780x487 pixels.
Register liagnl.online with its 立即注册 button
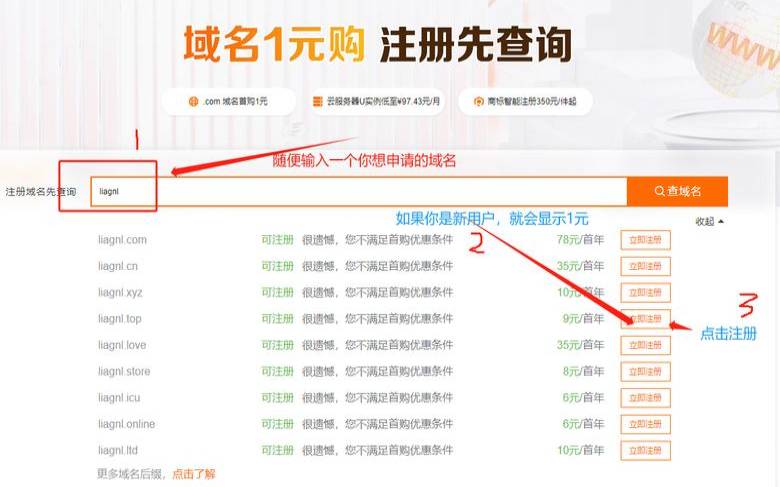pyautogui.click(x=645, y=424)
